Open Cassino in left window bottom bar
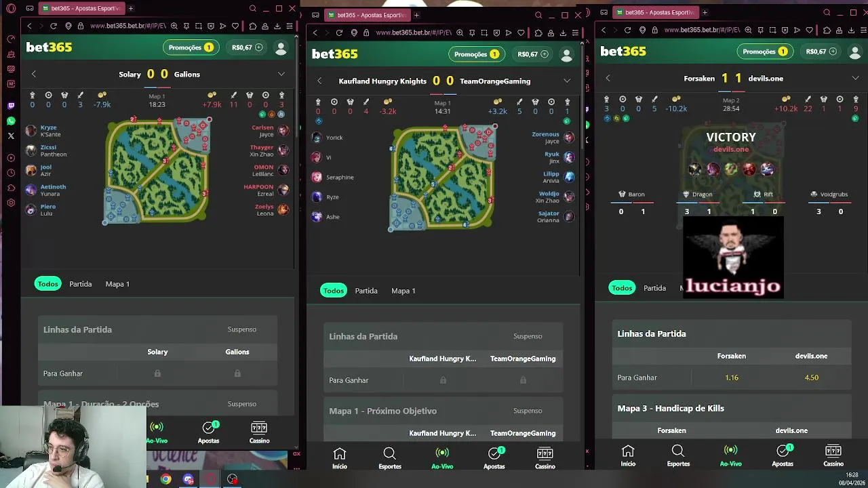Viewport: 868px width, 488px height. pos(259,432)
